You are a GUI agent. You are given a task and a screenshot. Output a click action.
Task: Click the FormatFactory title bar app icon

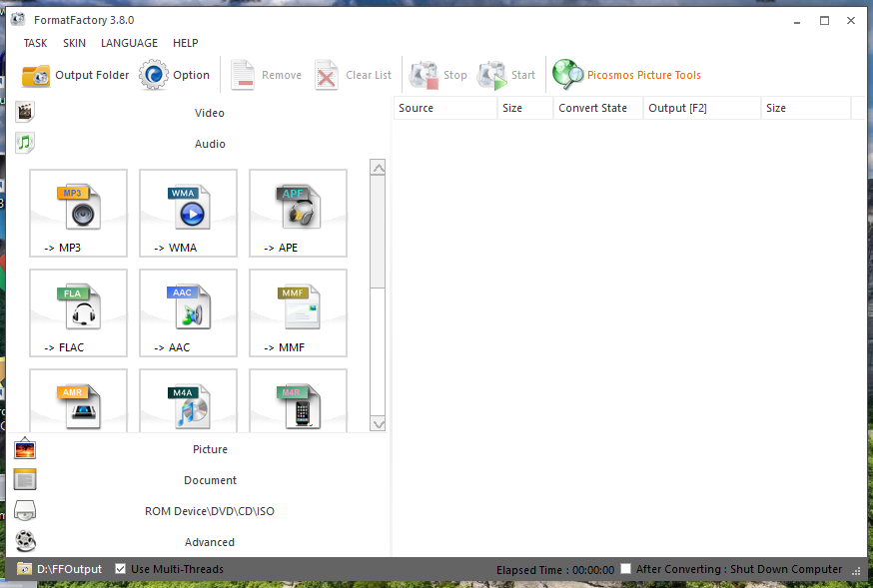(18, 20)
